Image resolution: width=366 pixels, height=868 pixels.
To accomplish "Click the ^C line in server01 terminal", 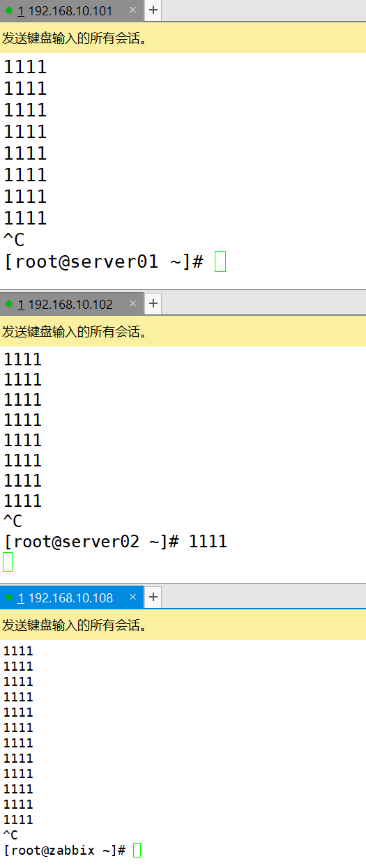I will pos(14,241).
